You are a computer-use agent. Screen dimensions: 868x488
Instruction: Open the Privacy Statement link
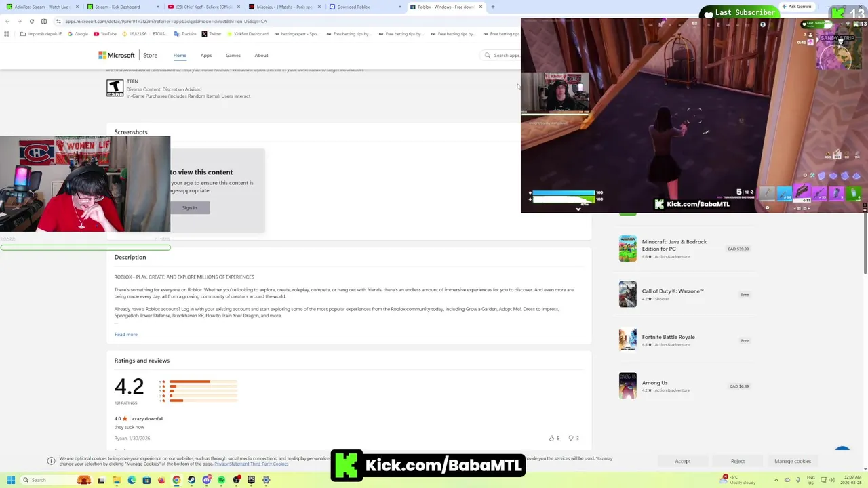[231, 464]
